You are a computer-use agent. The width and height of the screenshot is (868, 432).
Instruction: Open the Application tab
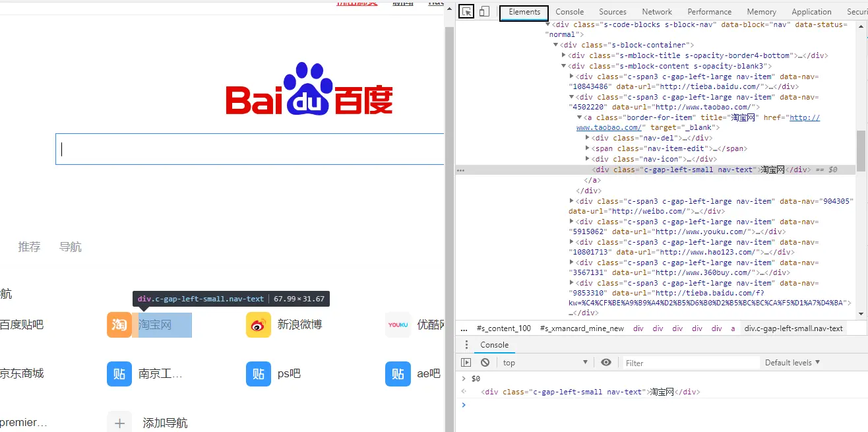(x=811, y=12)
